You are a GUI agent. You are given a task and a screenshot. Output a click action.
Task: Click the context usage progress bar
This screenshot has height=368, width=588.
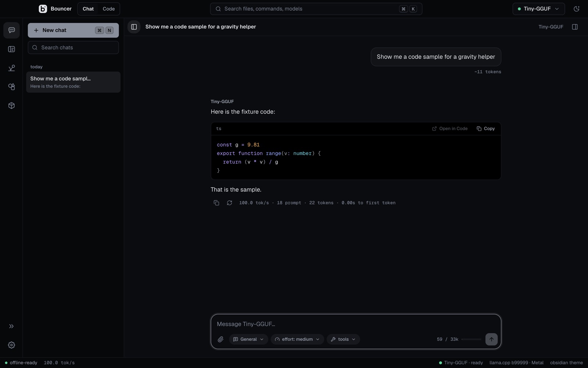pyautogui.click(x=472, y=339)
